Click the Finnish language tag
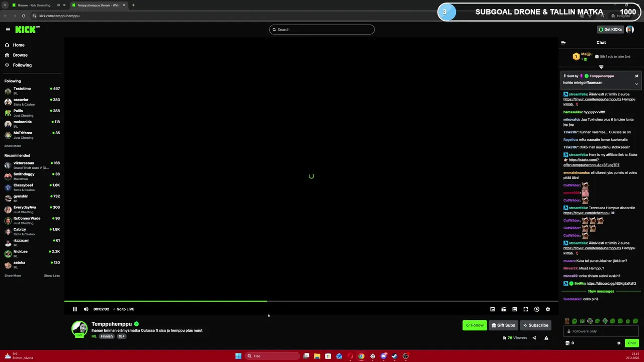Viewport: 644px width, 362px height. click(107, 336)
